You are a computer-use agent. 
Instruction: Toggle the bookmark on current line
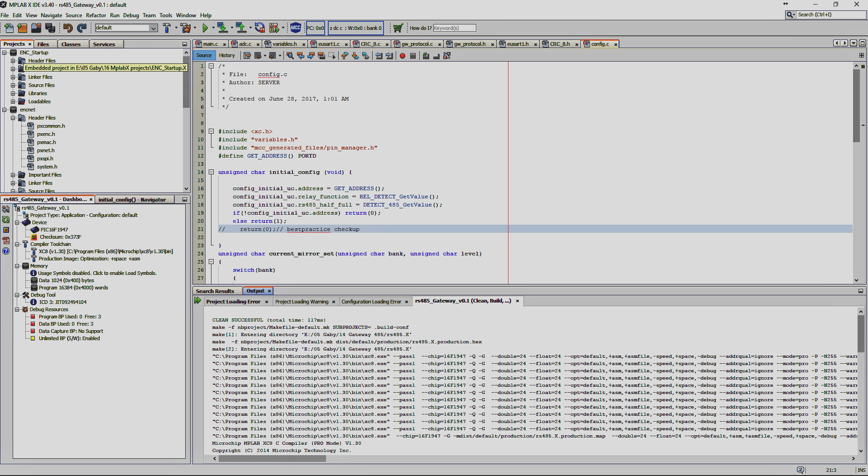(x=365, y=55)
